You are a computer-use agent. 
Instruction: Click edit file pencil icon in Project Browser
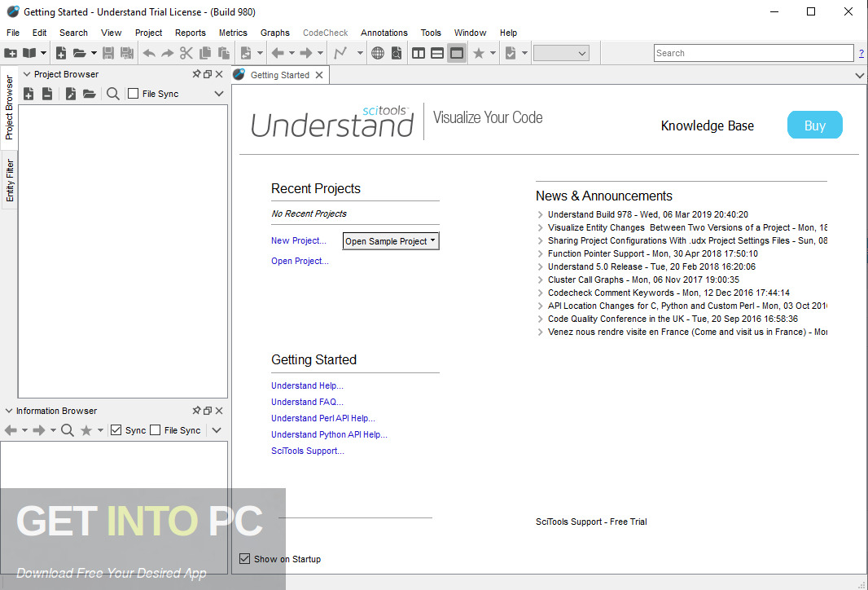pyautogui.click(x=70, y=95)
